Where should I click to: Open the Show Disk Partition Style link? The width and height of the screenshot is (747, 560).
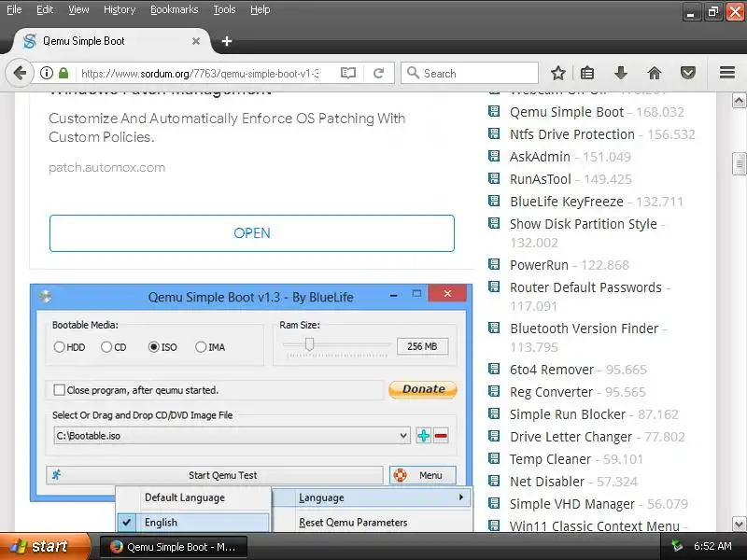click(x=583, y=224)
